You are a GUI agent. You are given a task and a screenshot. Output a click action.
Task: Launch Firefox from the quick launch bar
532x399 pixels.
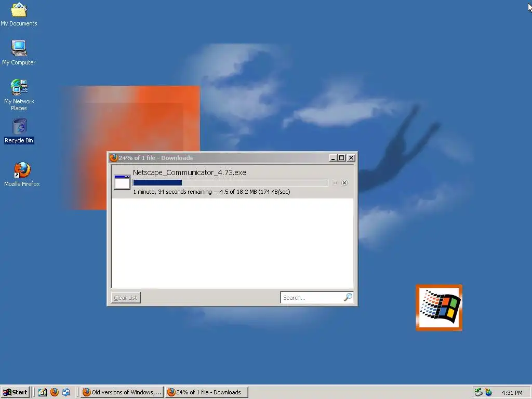click(x=54, y=392)
